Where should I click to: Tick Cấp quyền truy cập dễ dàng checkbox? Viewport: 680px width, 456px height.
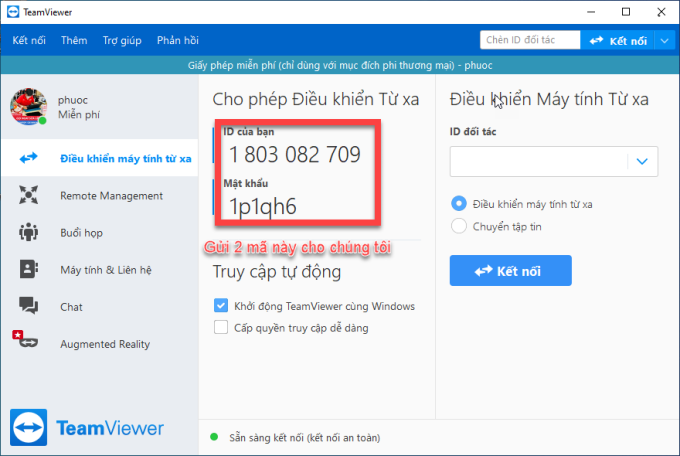pyautogui.click(x=221, y=326)
